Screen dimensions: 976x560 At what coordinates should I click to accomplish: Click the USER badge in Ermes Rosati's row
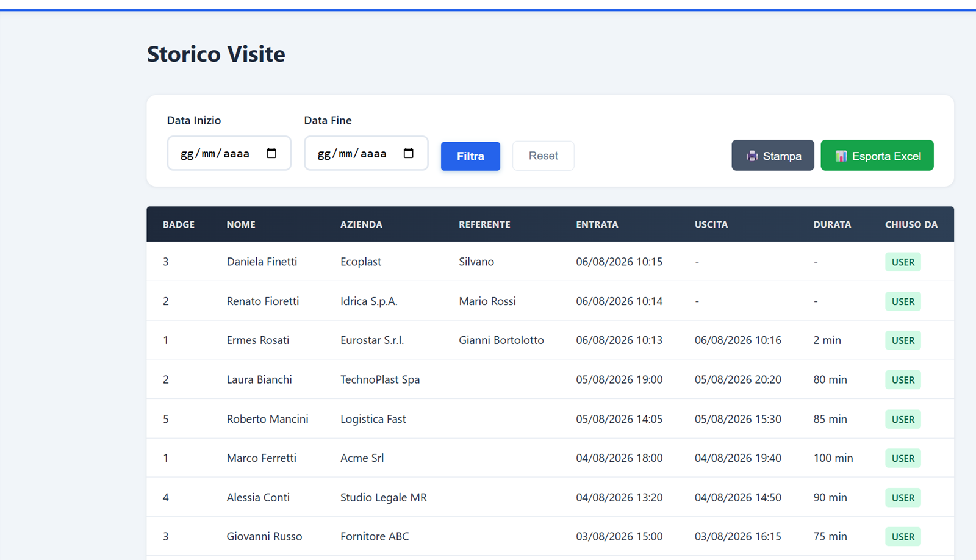(903, 340)
